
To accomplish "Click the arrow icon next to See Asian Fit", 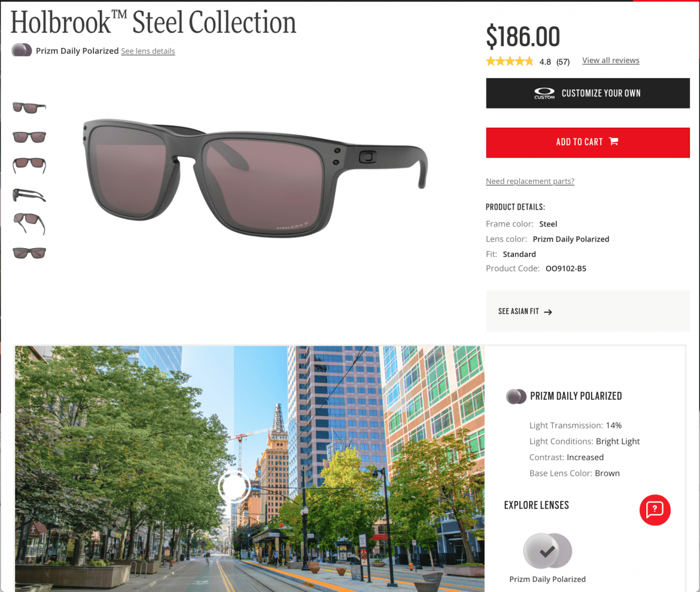I will (548, 312).
